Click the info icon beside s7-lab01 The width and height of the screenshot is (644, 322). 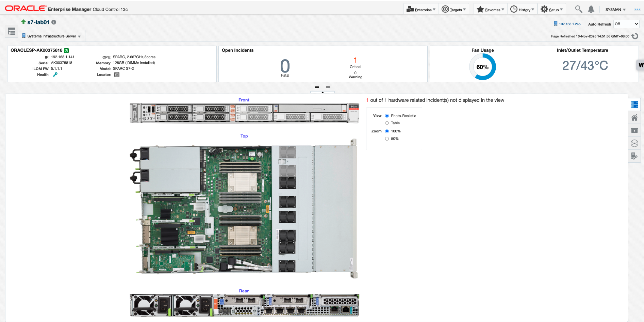pyautogui.click(x=54, y=22)
